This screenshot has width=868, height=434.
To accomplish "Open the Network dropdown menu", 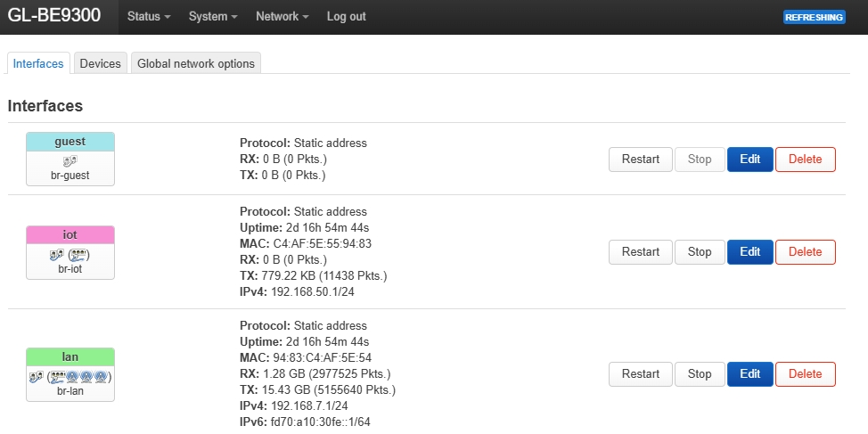I will 282,17.
